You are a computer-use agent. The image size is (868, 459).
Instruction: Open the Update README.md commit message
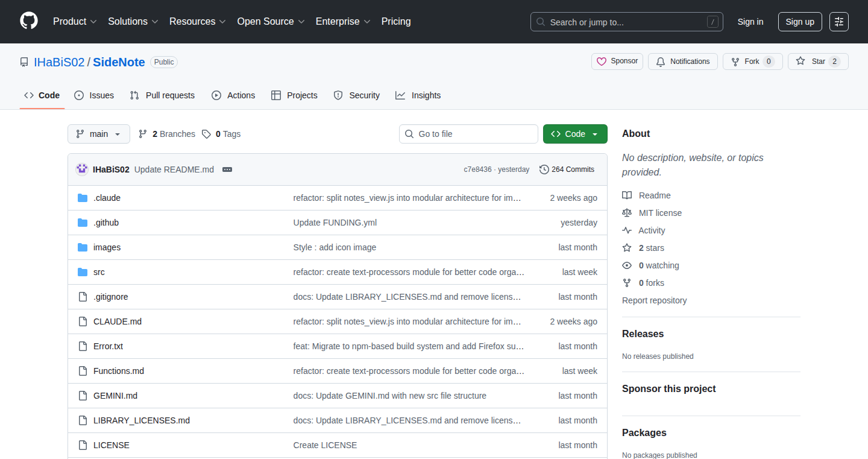[174, 169]
